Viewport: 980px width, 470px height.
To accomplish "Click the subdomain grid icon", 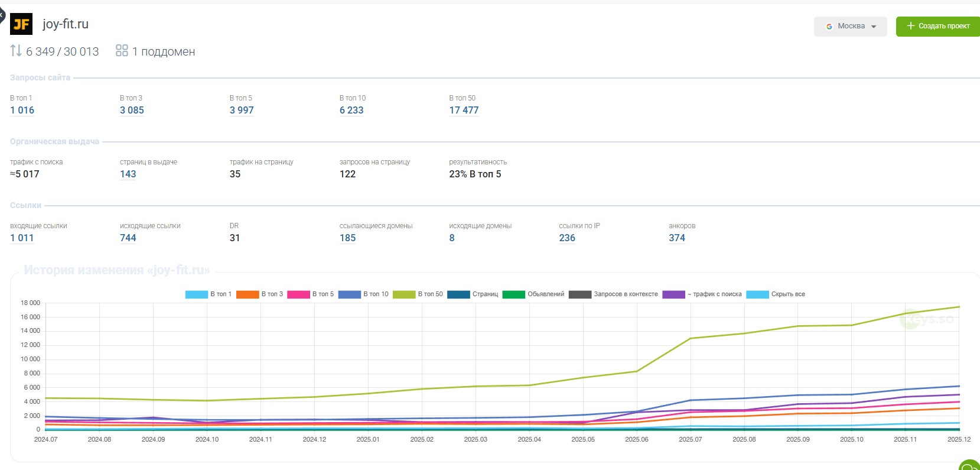I will 122,51.
